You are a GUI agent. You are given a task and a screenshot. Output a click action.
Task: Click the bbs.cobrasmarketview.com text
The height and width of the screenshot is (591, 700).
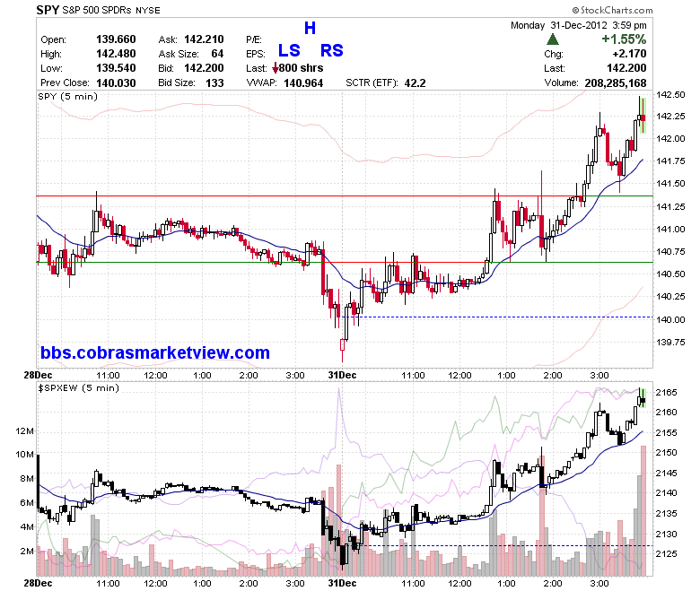[155, 352]
